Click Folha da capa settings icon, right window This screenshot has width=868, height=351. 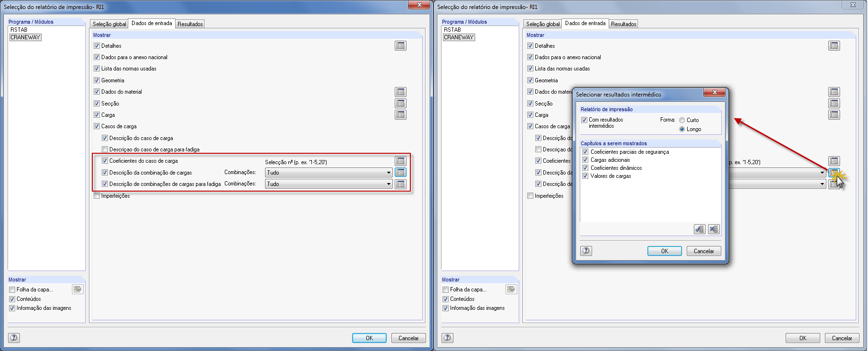click(511, 289)
